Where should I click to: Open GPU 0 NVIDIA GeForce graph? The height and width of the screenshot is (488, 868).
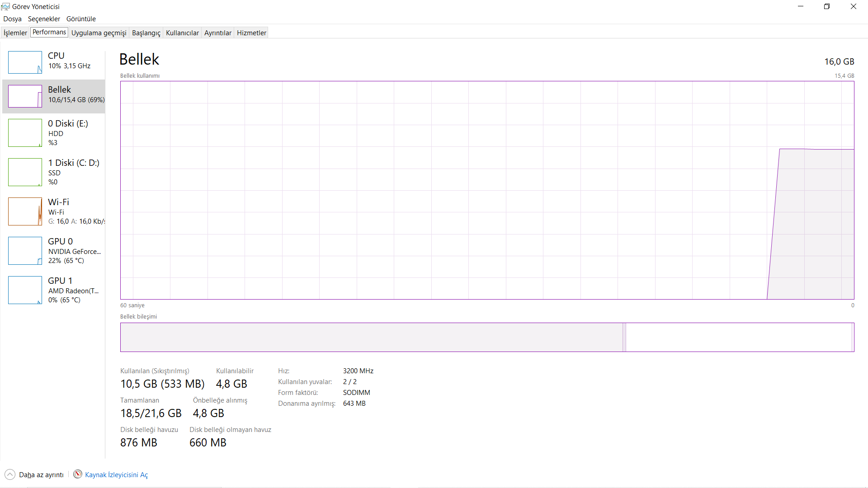point(25,251)
